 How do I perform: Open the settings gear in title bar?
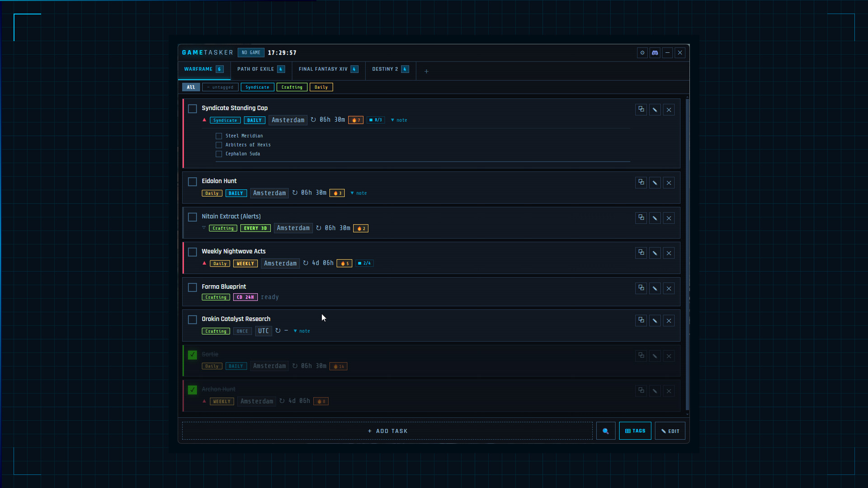(642, 53)
